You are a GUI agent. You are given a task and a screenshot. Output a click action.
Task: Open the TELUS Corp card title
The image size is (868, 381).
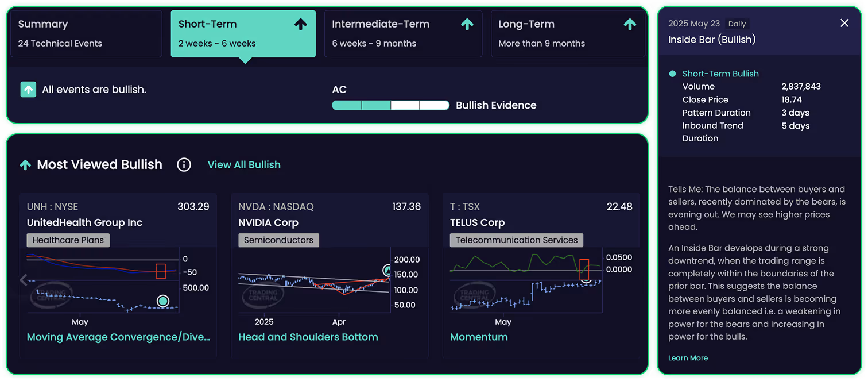pos(477,223)
